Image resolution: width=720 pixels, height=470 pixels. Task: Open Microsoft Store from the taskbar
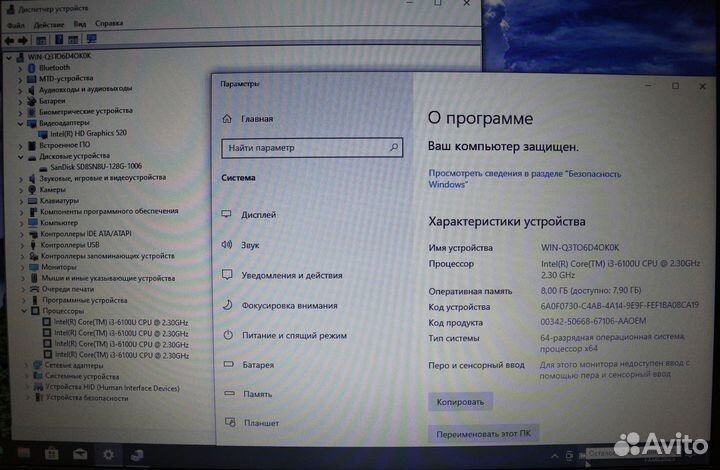tap(51, 455)
